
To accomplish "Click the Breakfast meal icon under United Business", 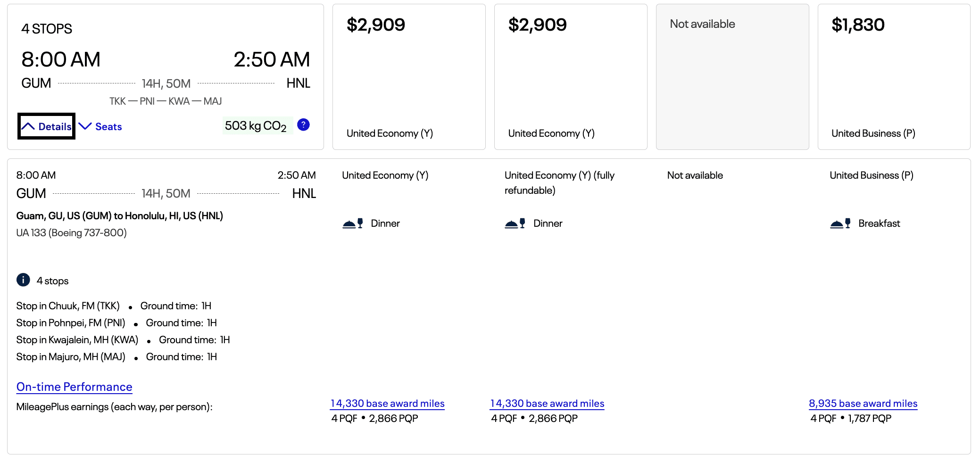I will point(840,223).
